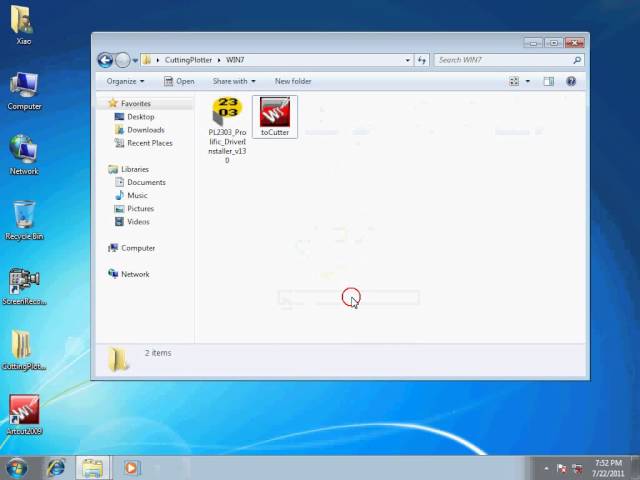The width and height of the screenshot is (640, 480).
Task: Click the Action Center flag tray icon
Action: tap(562, 469)
